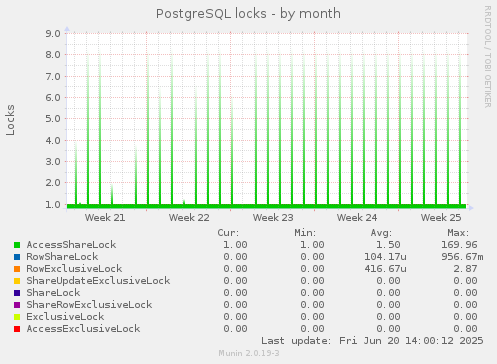The width and height of the screenshot is (497, 364).
Task: Click the 9.0 y-axis tick label
Action: point(53,34)
